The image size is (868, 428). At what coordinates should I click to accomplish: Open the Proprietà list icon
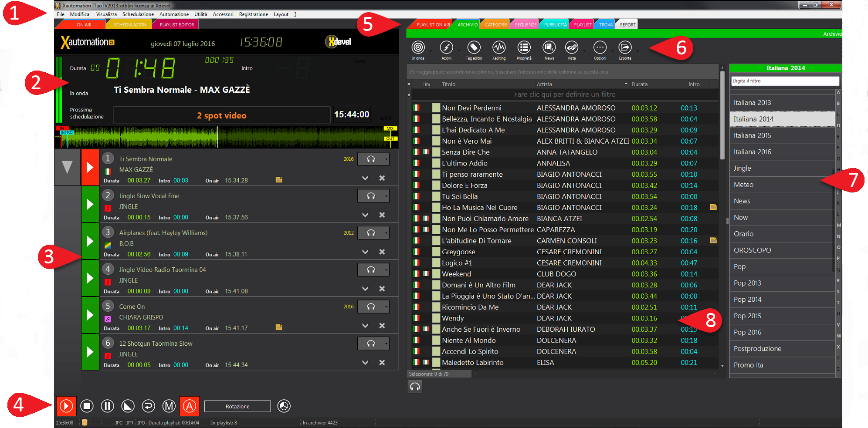(524, 47)
